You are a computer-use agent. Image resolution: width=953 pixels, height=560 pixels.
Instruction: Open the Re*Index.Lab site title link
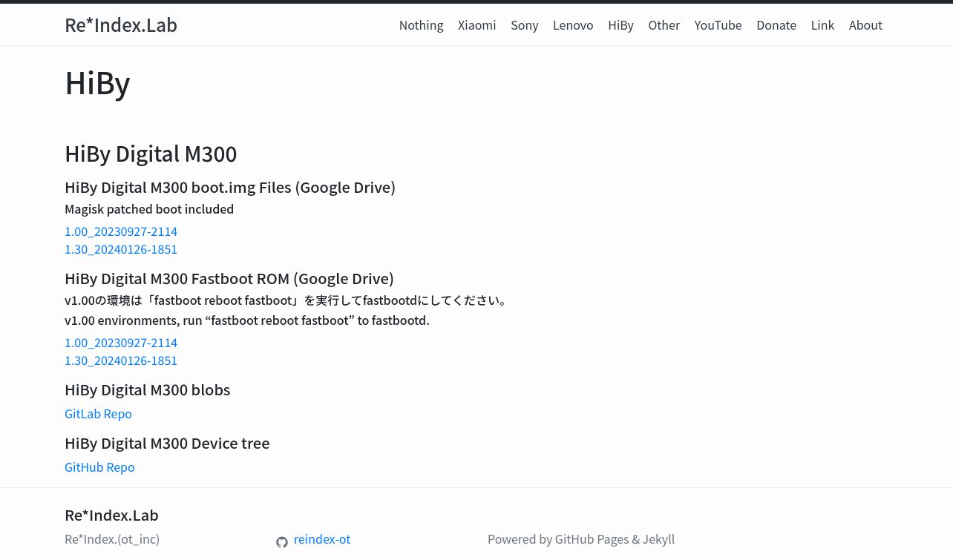[x=121, y=25]
